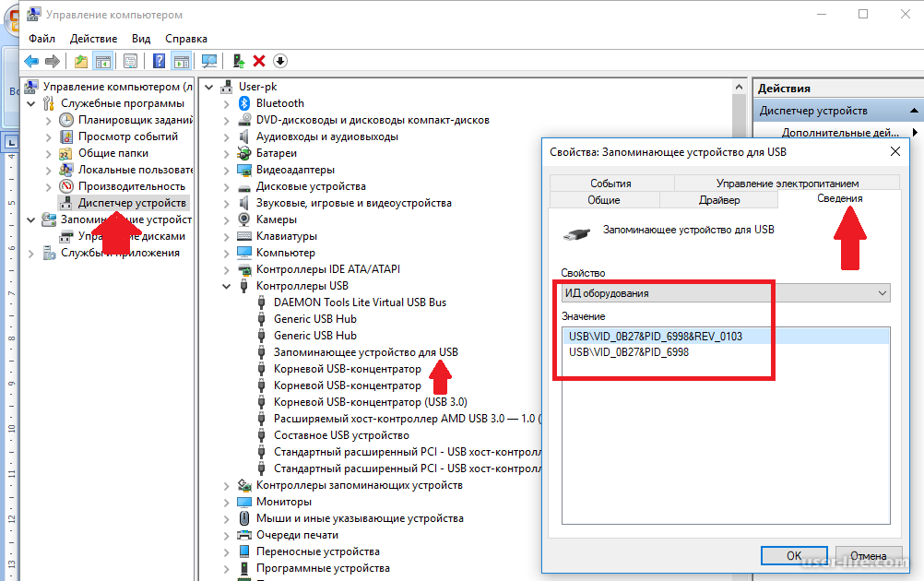Click the camera icon next to Камеры
The width and height of the screenshot is (924, 581).
244,219
